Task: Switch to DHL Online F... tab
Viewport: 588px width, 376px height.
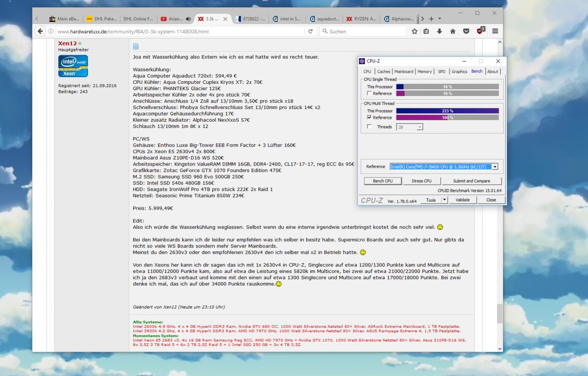Action: pos(139,19)
